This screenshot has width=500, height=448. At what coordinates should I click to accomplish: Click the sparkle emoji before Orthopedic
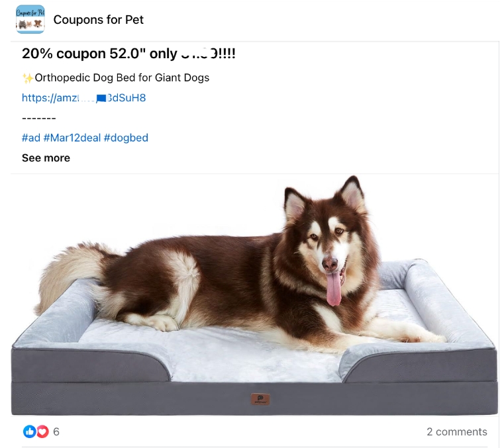(28, 77)
